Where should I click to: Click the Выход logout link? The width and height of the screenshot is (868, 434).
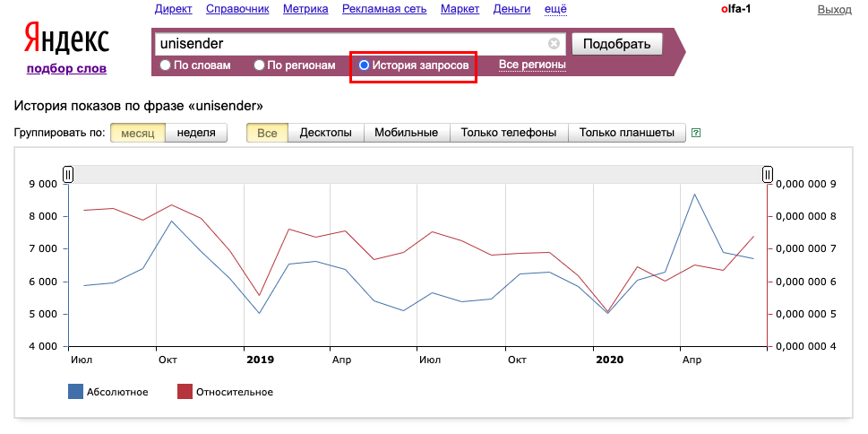[834, 10]
